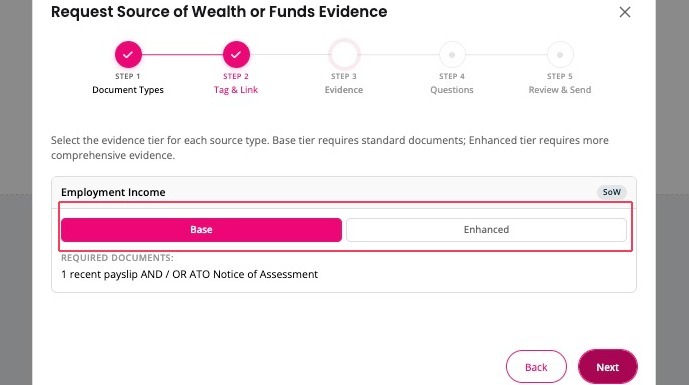Open the Tag & Link step label
This screenshot has width=689, height=385.
[236, 90]
